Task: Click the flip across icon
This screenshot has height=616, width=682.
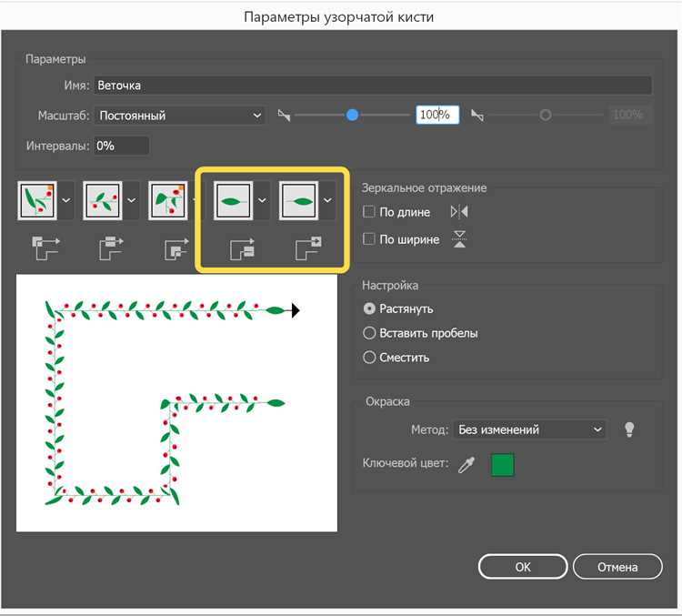Action: (459, 239)
